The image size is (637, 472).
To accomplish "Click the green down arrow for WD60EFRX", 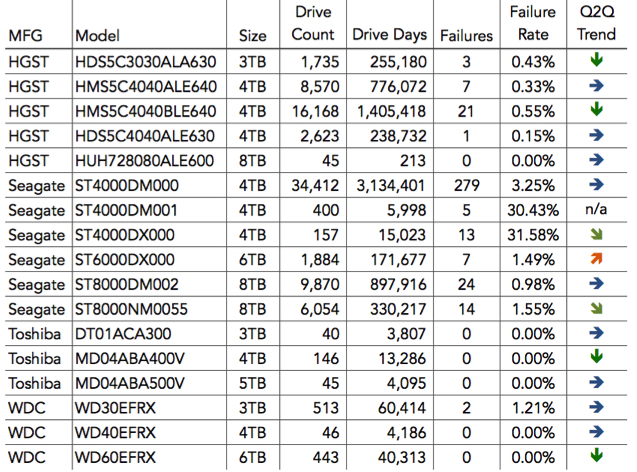I will (596, 455).
